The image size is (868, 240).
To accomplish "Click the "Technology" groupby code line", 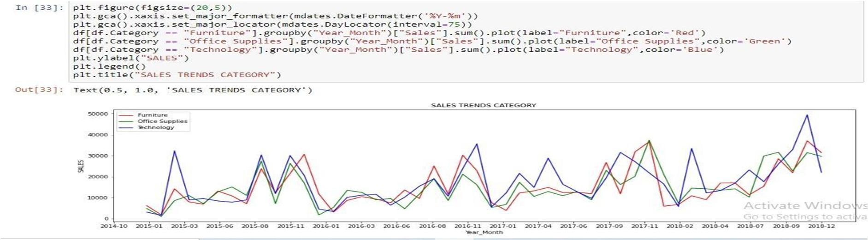I will coord(399,49).
